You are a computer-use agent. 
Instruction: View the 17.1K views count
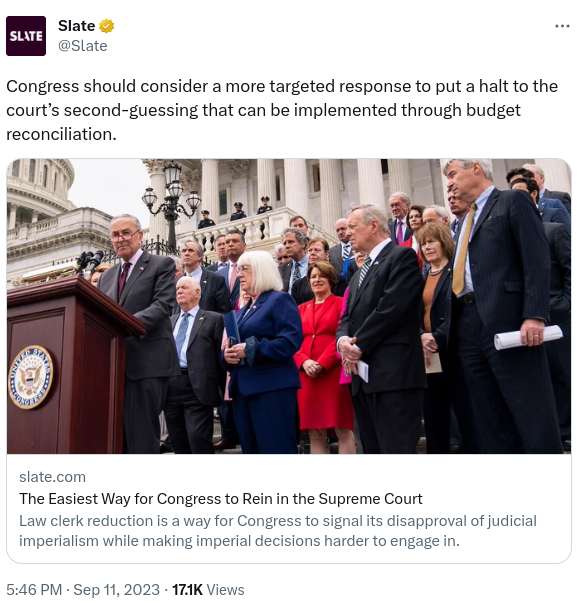[x=187, y=590]
